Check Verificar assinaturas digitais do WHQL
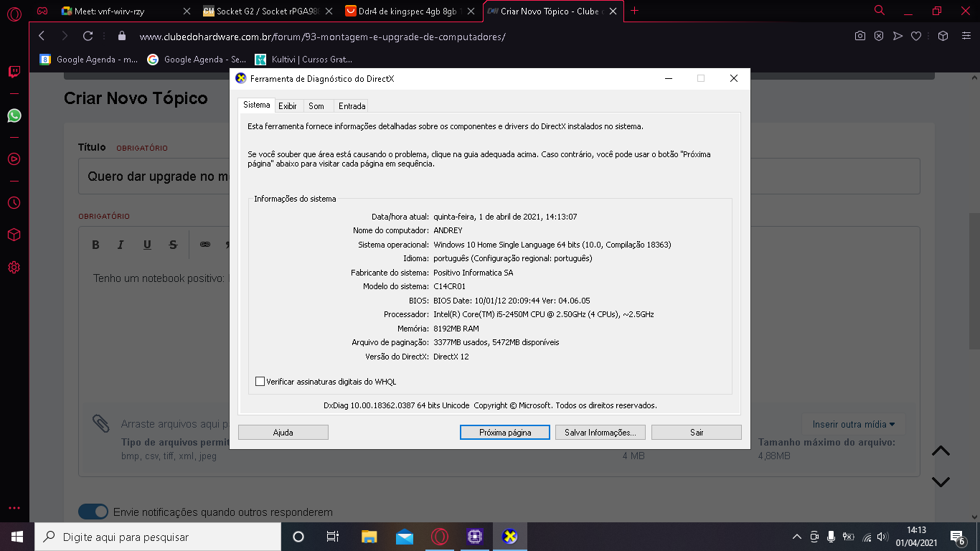The width and height of the screenshot is (980, 551). coord(260,382)
